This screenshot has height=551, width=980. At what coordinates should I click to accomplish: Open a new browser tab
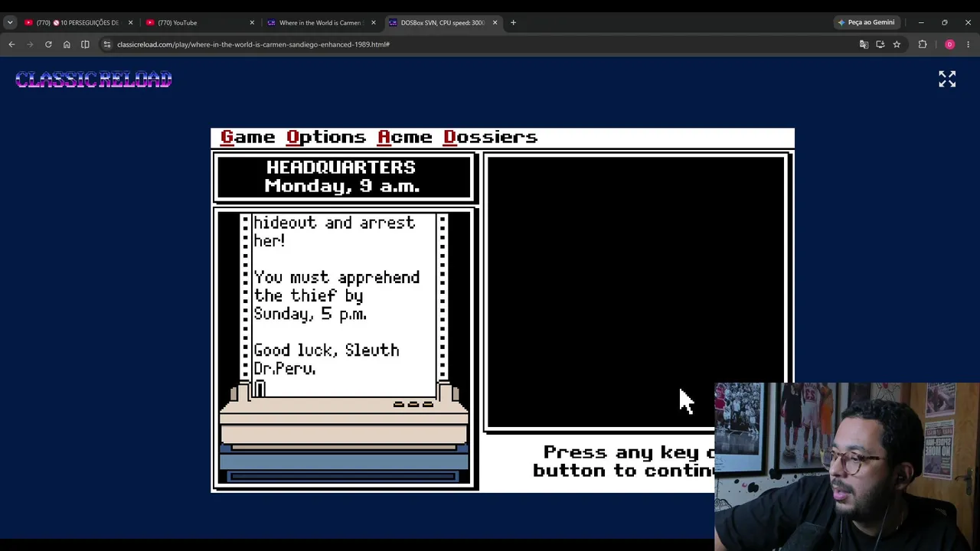click(x=513, y=23)
